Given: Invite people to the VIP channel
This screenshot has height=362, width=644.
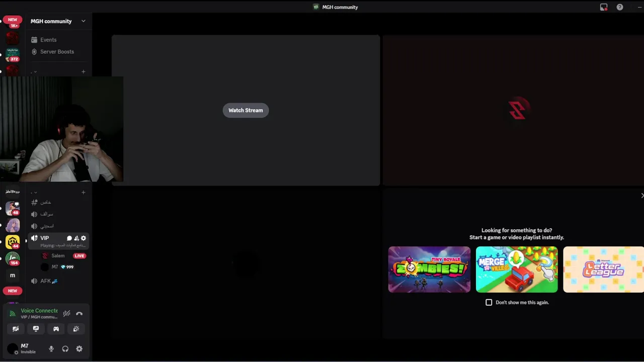Looking at the screenshot, I should [x=76, y=238].
